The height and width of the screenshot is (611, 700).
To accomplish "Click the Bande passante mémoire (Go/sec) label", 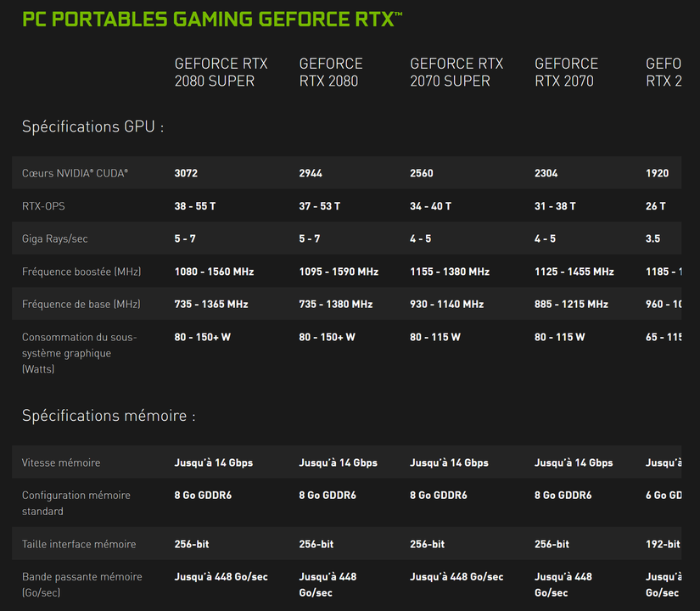I will coord(82,585).
